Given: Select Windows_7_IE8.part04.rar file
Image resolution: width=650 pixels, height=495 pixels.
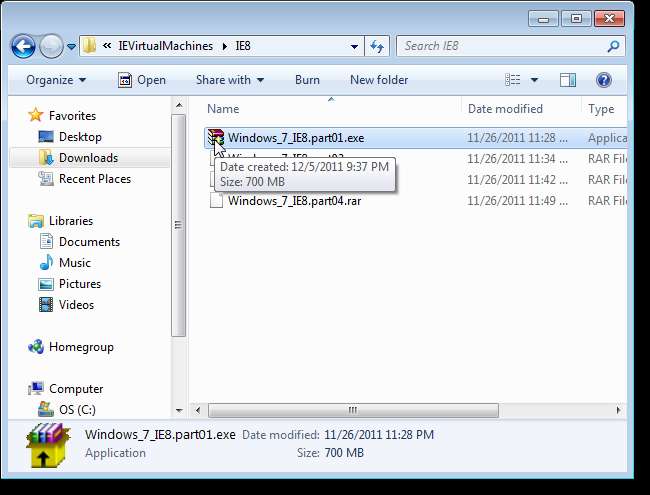Looking at the screenshot, I should [x=294, y=201].
